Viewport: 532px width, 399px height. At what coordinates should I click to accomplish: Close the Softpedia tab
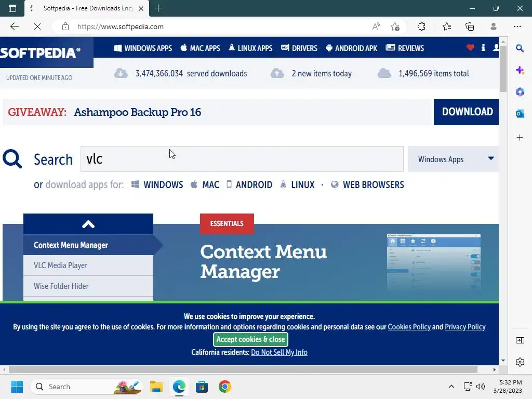141,8
